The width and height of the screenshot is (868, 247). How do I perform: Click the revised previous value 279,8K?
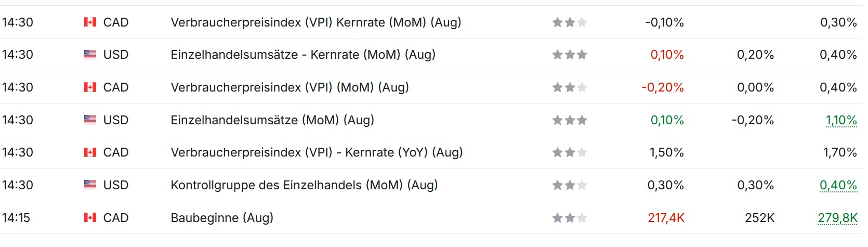pos(837,218)
